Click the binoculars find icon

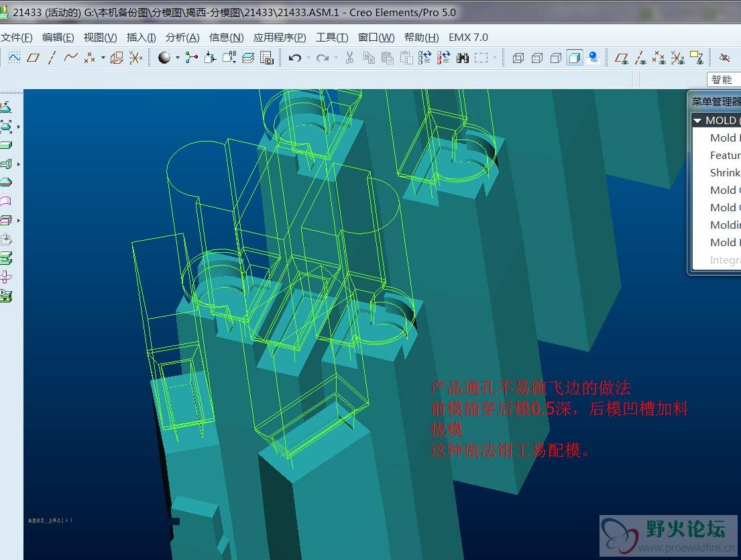[x=463, y=58]
